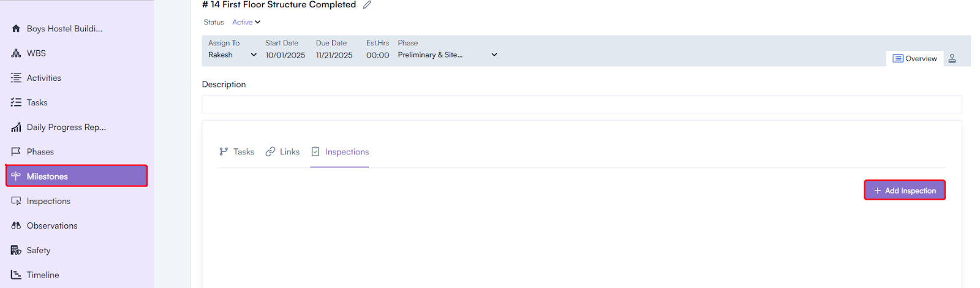Click the Timeline chart icon in sidebar
The height and width of the screenshot is (288, 980).
click(16, 275)
